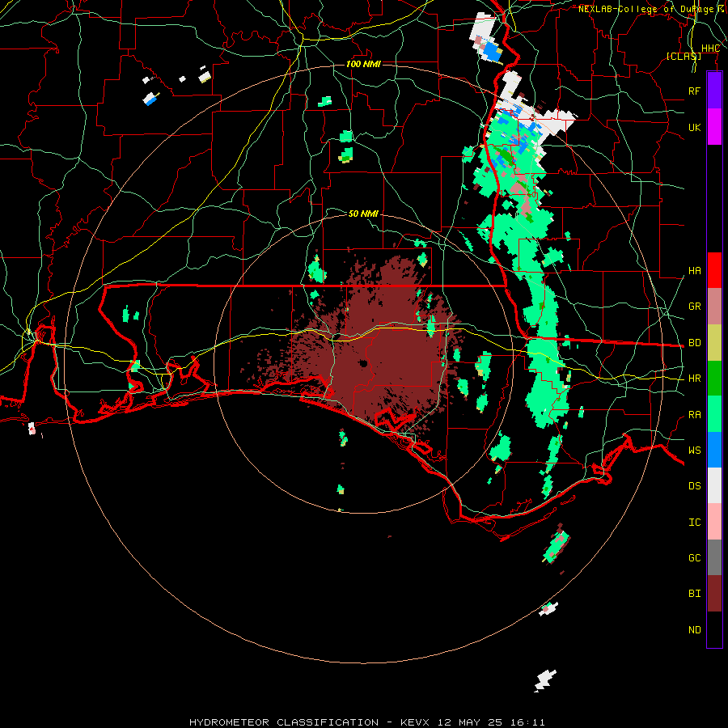Image resolution: width=728 pixels, height=728 pixels.
Task: Click the WS legend label
Action: point(694,450)
